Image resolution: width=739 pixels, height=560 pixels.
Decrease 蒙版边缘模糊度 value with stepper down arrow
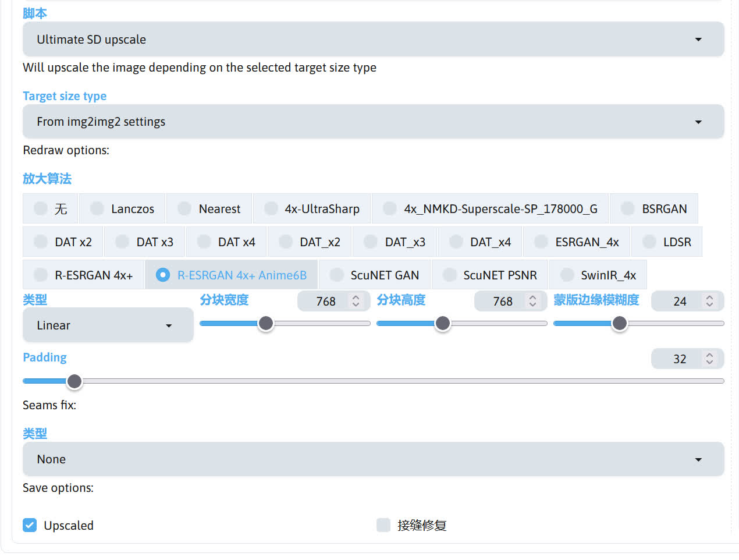709,304
